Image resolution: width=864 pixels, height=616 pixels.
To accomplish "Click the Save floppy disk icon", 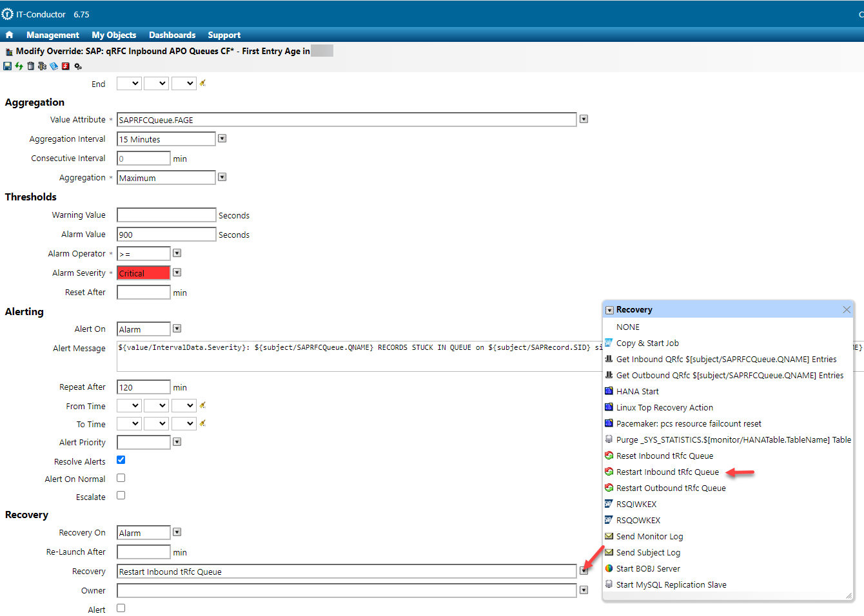I will click(8, 66).
